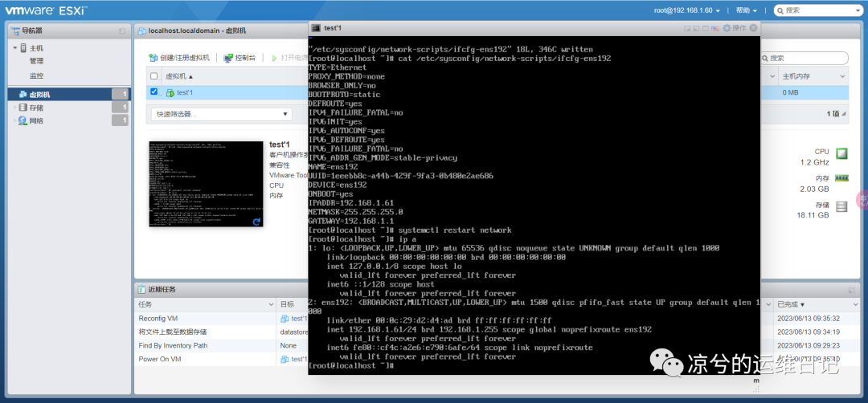
Task: Focus the VM list 搜索 field
Action: coord(805,58)
